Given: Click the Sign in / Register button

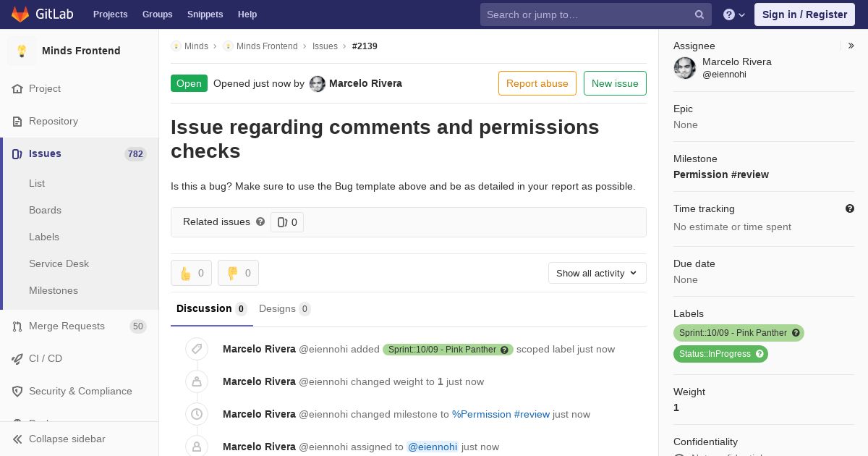Looking at the screenshot, I should click(x=804, y=14).
